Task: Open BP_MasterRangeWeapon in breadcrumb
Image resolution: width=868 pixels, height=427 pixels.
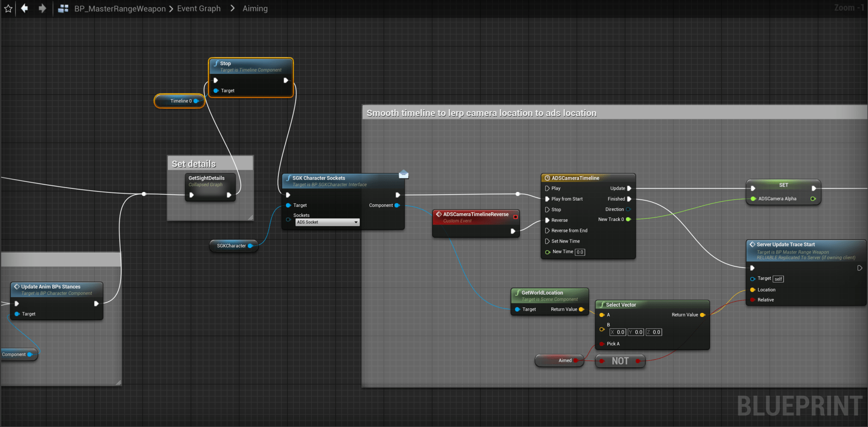Action: 120,9
